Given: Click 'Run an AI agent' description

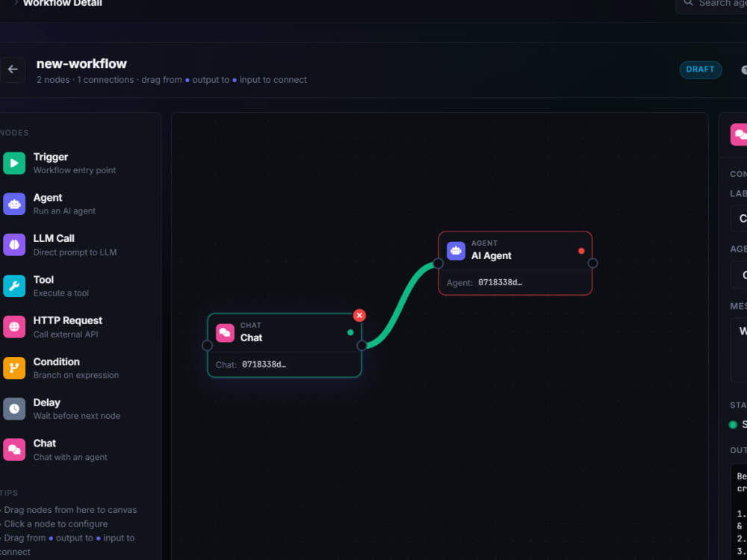Looking at the screenshot, I should (64, 211).
